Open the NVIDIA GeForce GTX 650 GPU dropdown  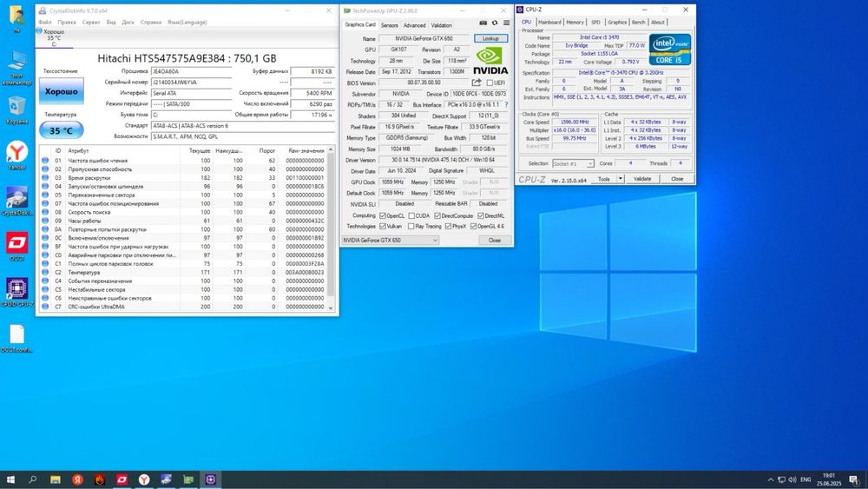[391, 240]
